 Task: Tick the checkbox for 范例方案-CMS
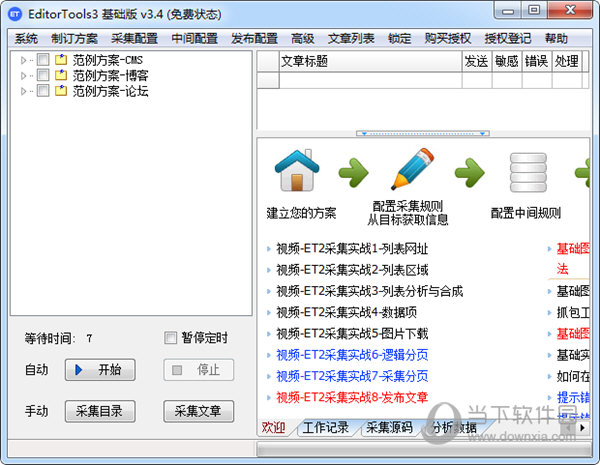(x=43, y=60)
